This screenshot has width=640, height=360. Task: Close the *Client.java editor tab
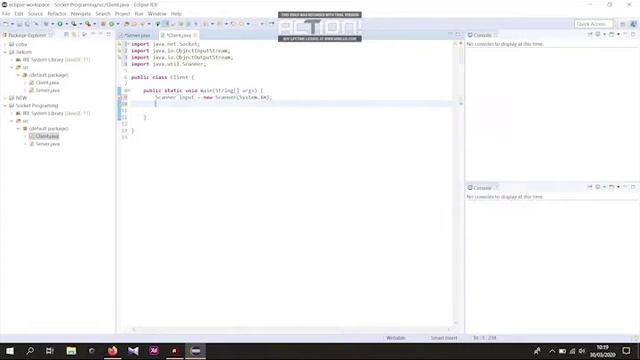pos(195,36)
